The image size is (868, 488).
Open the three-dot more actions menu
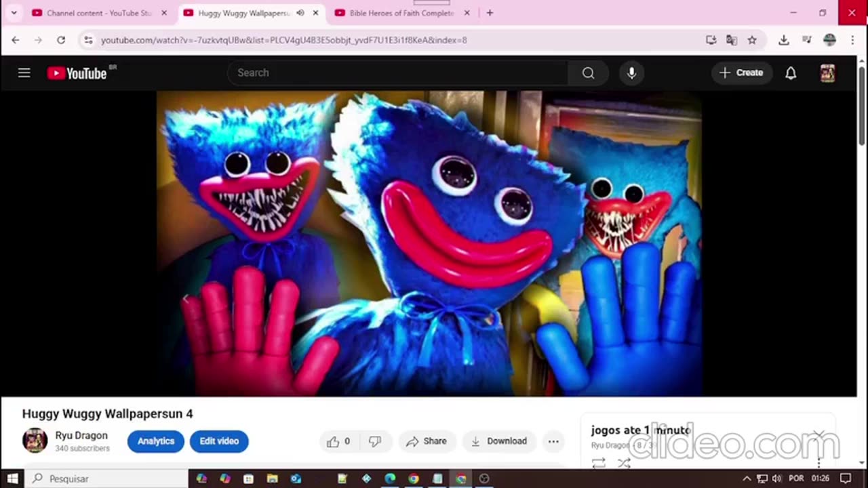tap(553, 441)
